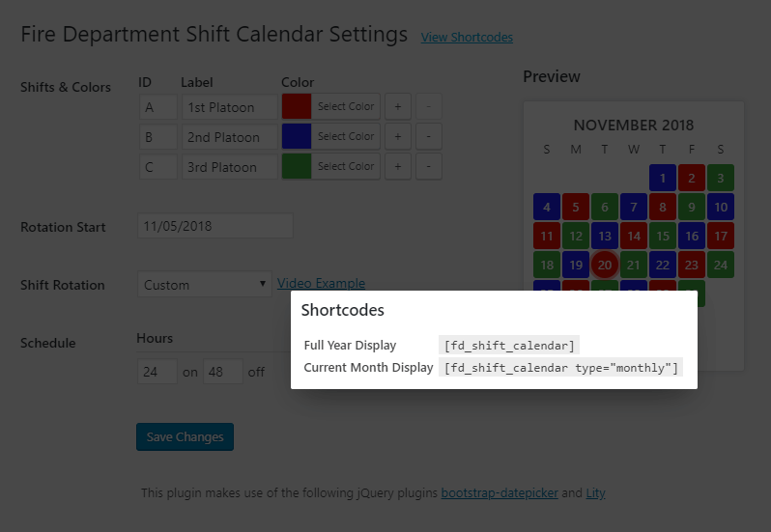Select the monthly shortcode text in popup
This screenshot has width=771, height=532.
coord(560,368)
